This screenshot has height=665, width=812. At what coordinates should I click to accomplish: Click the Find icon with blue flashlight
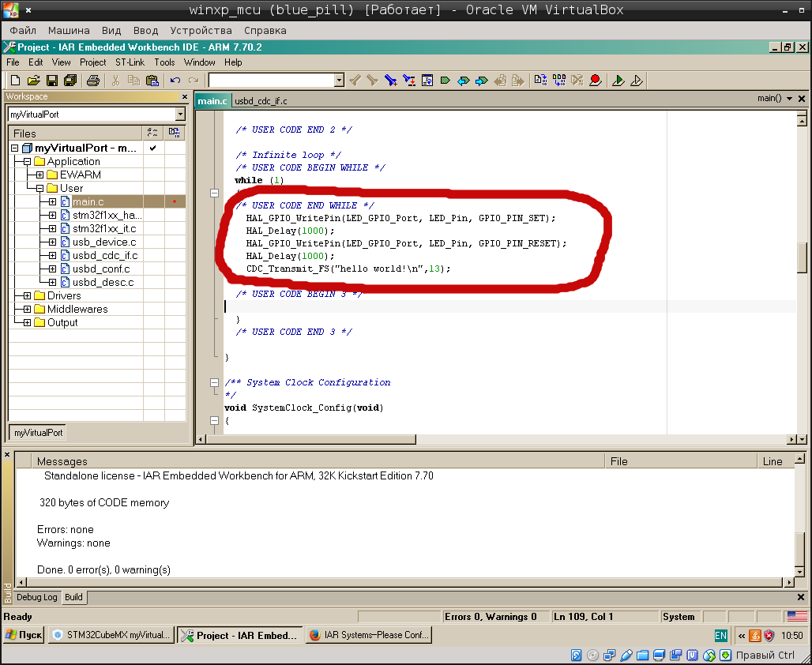390,81
